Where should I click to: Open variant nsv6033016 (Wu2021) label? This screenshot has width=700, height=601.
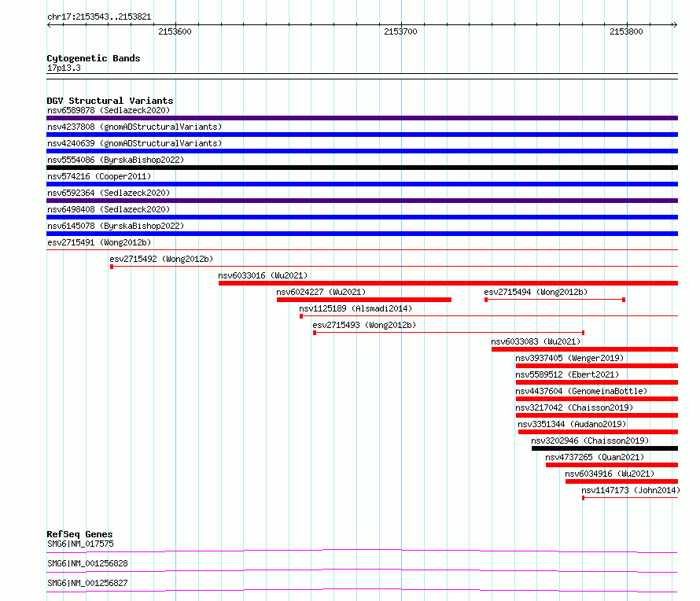[x=263, y=275]
